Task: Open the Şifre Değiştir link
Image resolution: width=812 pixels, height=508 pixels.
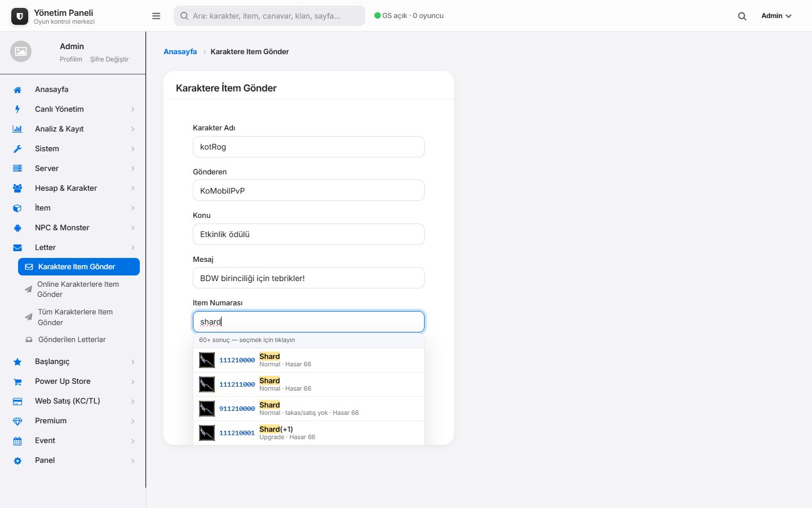Action: click(109, 59)
